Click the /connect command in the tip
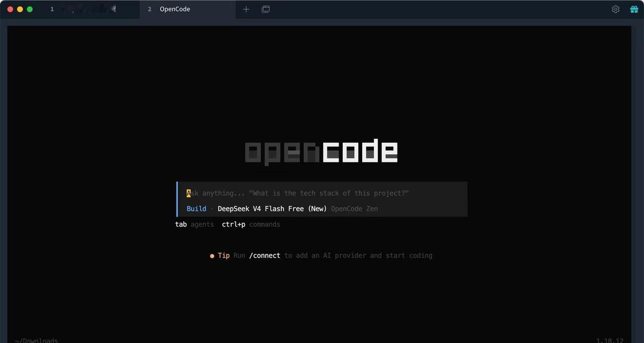Image resolution: width=644 pixels, height=343 pixels. pos(265,255)
